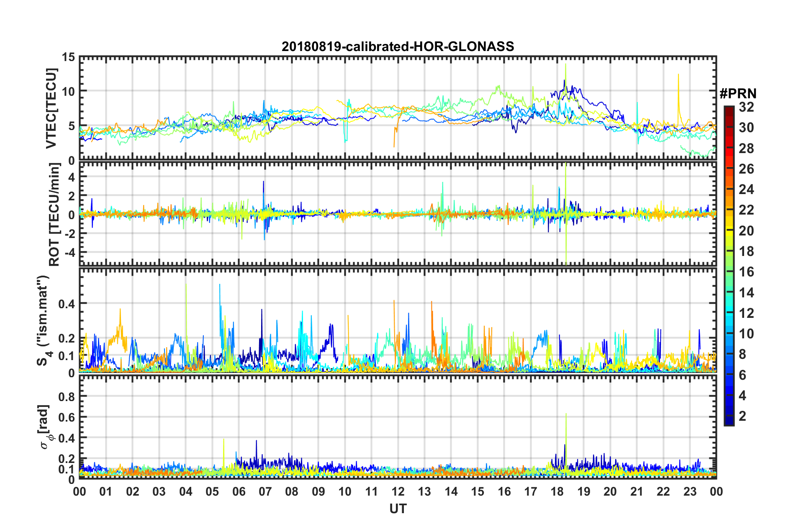Screen dimensions: 796x532
Task: Click the VTEC axis tick label 10
Action: (x=68, y=91)
